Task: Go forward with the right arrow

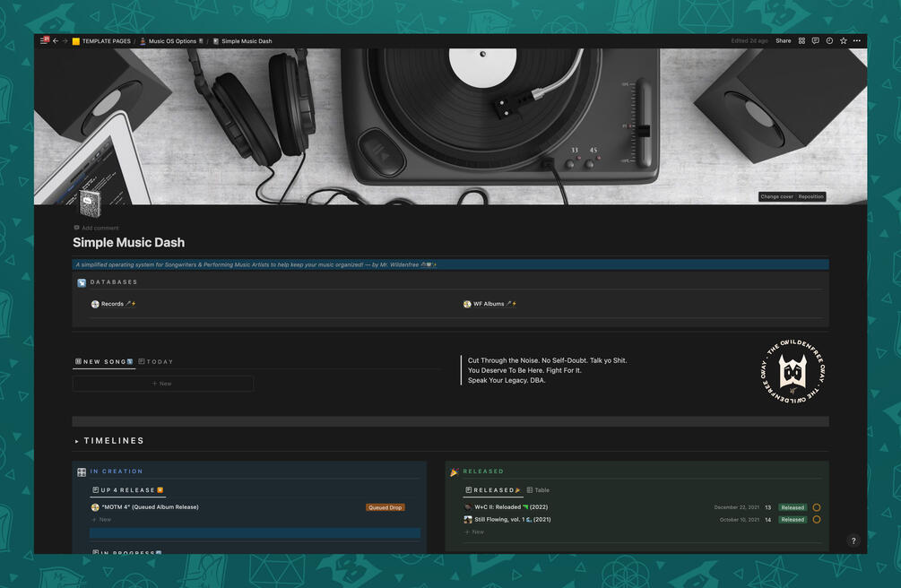Action: coord(65,41)
